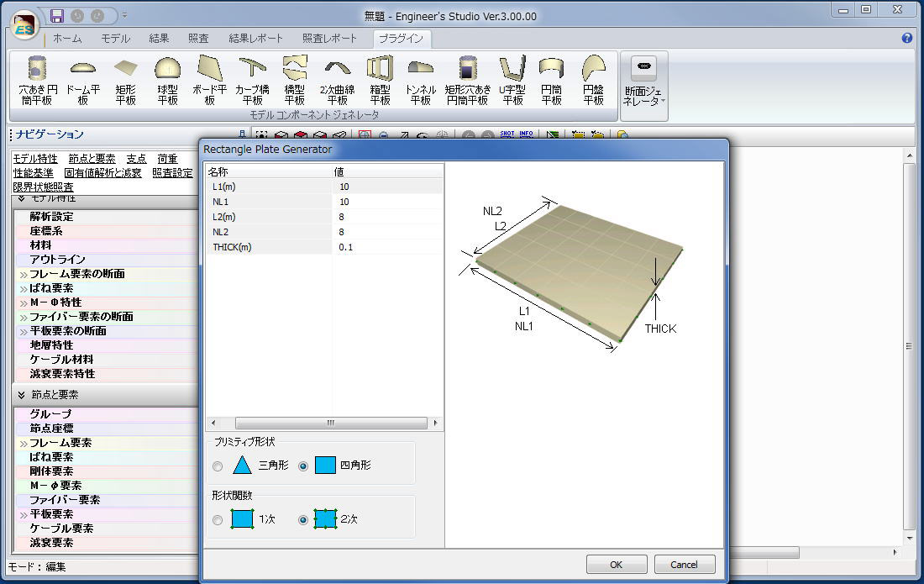Follow the 限界状態照査 navigation link
The image size is (924, 584).
coord(43,187)
